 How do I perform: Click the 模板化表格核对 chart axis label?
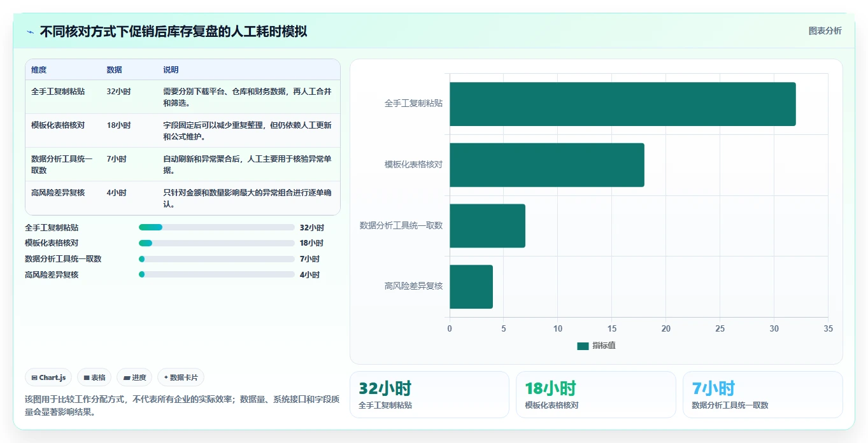pyautogui.click(x=414, y=165)
